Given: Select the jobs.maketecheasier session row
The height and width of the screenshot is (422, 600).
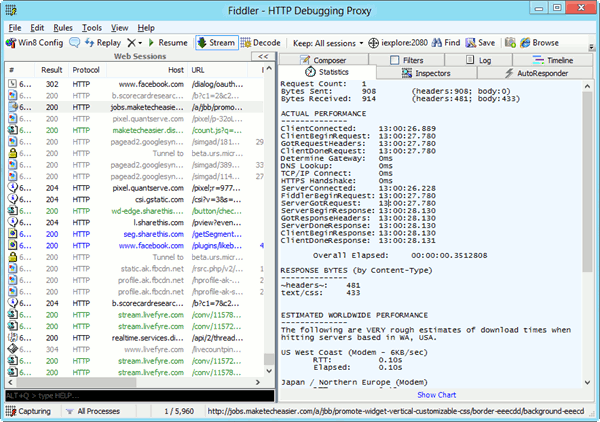Looking at the screenshot, I should (135, 108).
